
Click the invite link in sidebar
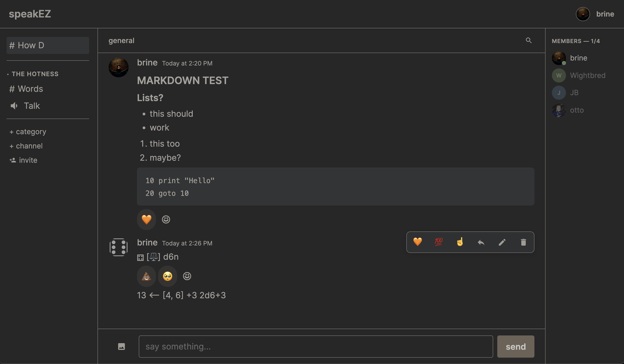[28, 160]
